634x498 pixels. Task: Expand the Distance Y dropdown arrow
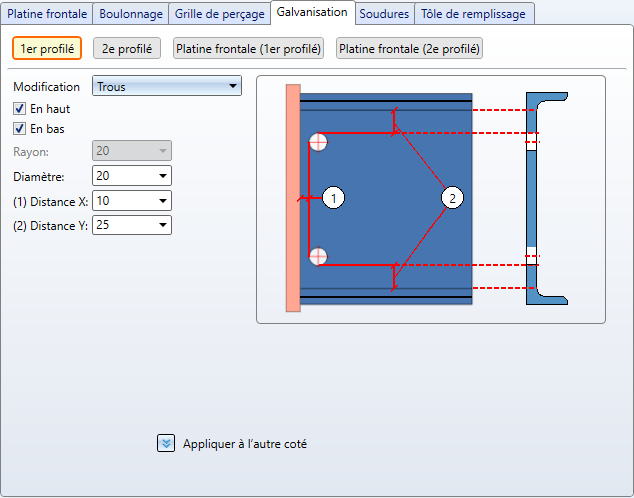click(163, 225)
